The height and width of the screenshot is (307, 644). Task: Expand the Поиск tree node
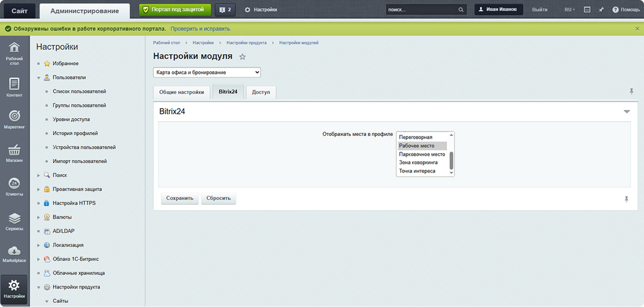[x=39, y=175]
